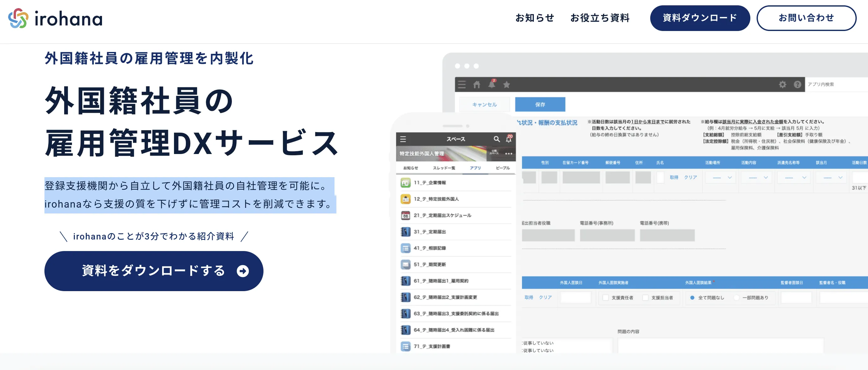Image resolution: width=868 pixels, height=370 pixels.
Task: Click the 電話番号(事務所) input field
Action: [x=607, y=235]
